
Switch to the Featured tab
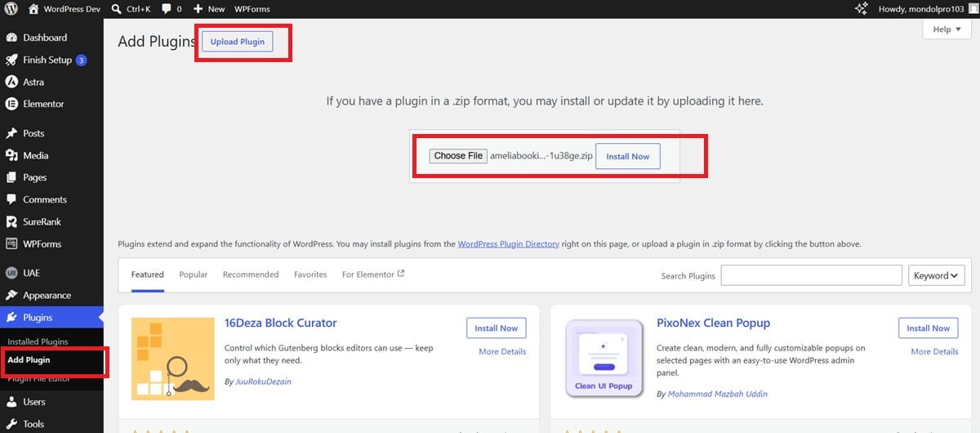148,275
